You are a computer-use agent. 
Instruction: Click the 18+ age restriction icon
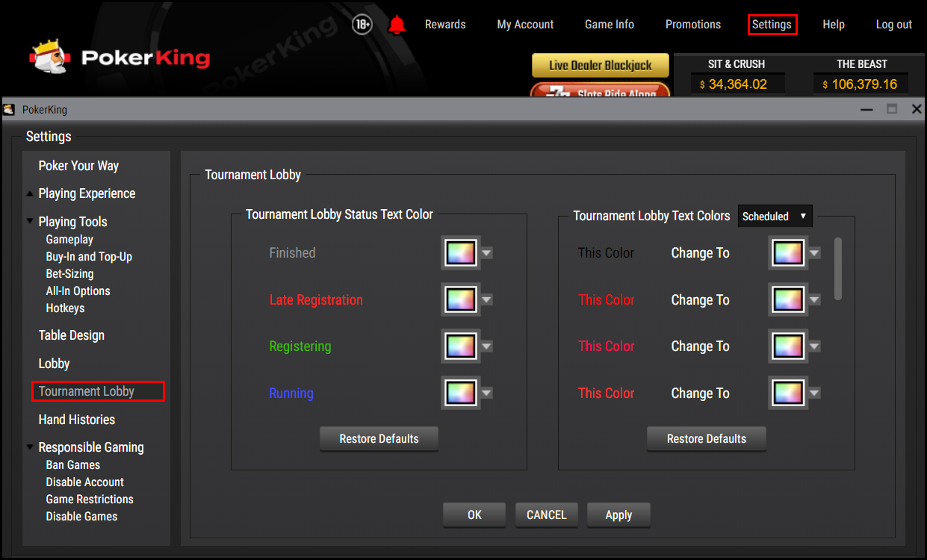pos(362,24)
